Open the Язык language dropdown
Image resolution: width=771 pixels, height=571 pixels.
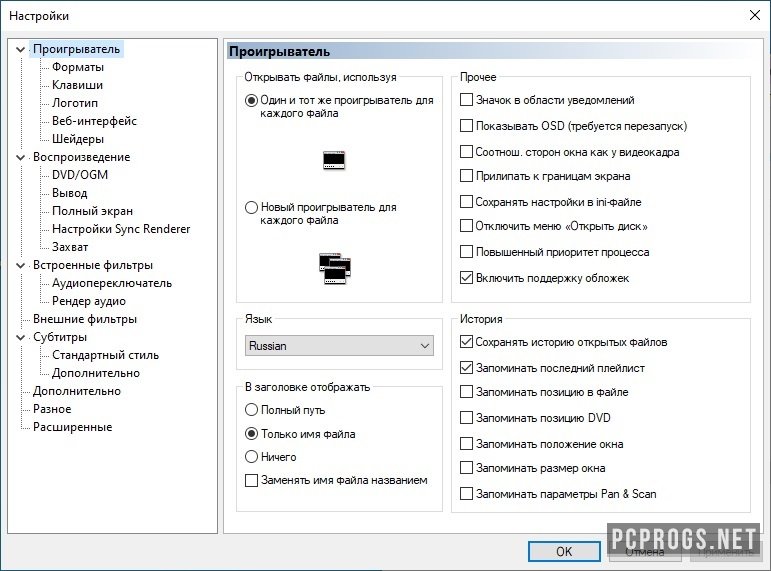[x=339, y=346]
